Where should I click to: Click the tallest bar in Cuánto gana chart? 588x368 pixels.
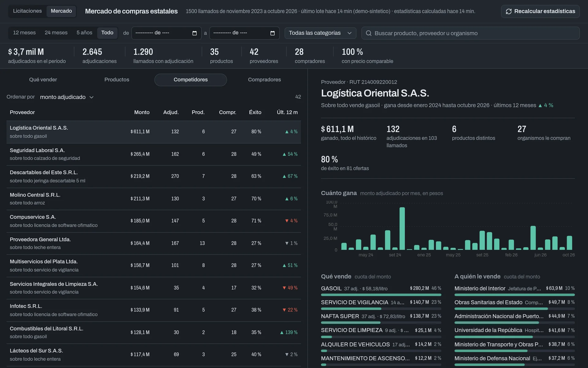coord(402,228)
